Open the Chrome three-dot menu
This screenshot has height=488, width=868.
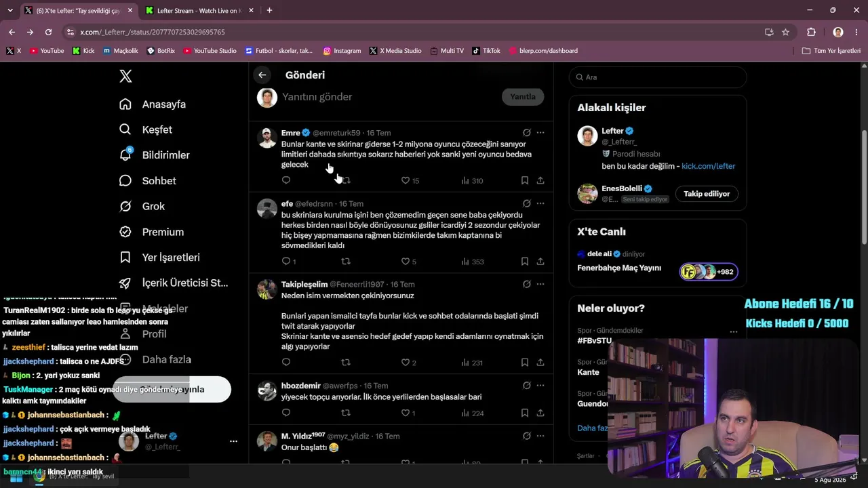coord(857,32)
